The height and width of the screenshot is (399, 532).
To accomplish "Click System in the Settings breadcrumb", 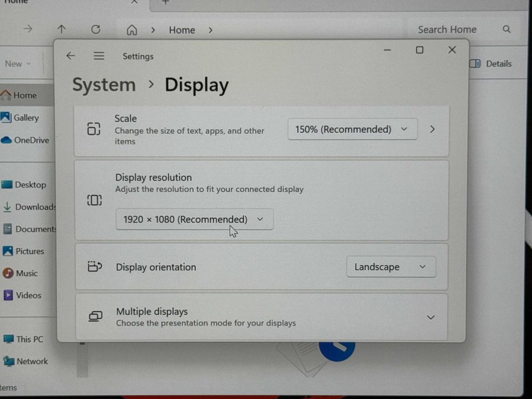I will tap(104, 84).
